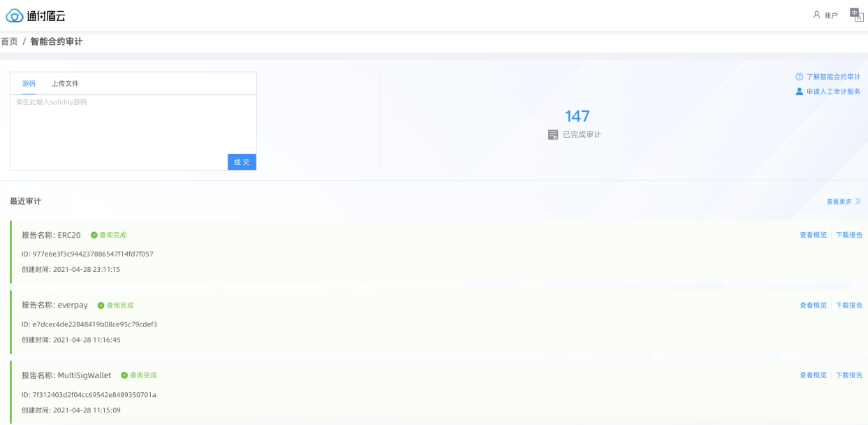Image resolution: width=868 pixels, height=425 pixels.
Task: Select the 源码 tab
Action: coord(29,83)
